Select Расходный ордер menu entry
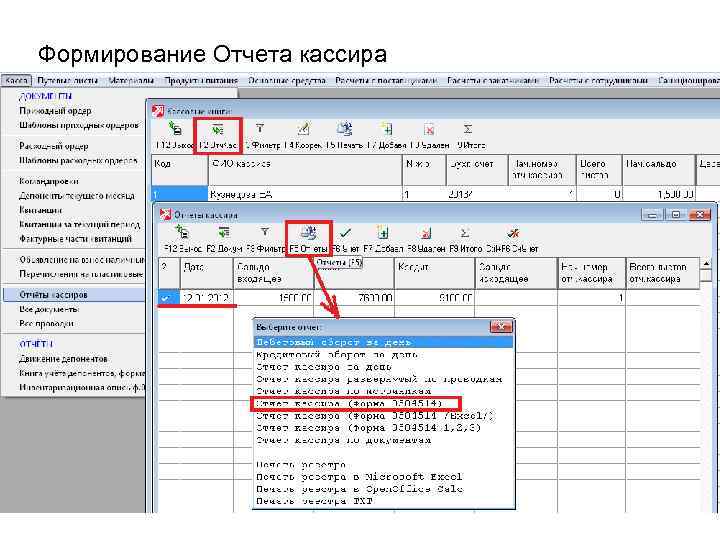 pyautogui.click(x=54, y=146)
